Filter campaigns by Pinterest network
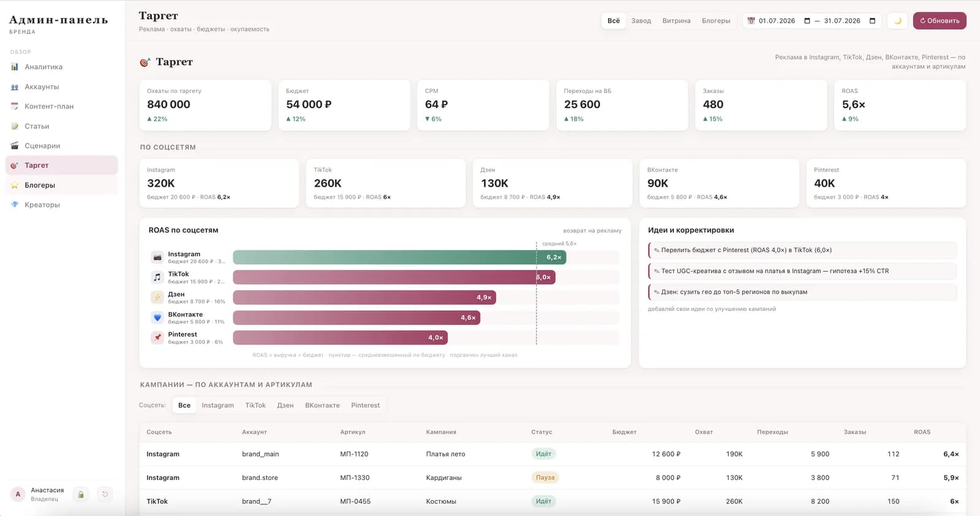Image resolution: width=980 pixels, height=516 pixels. point(365,405)
